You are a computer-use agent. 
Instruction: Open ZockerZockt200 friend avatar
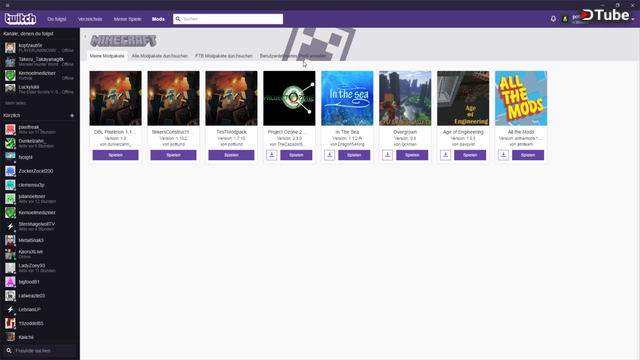pos(10,171)
